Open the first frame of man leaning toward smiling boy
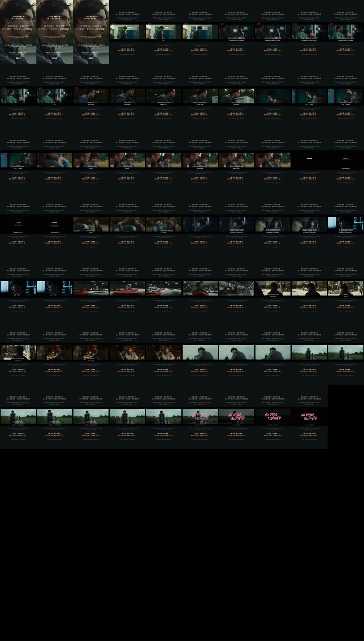 tap(91, 160)
